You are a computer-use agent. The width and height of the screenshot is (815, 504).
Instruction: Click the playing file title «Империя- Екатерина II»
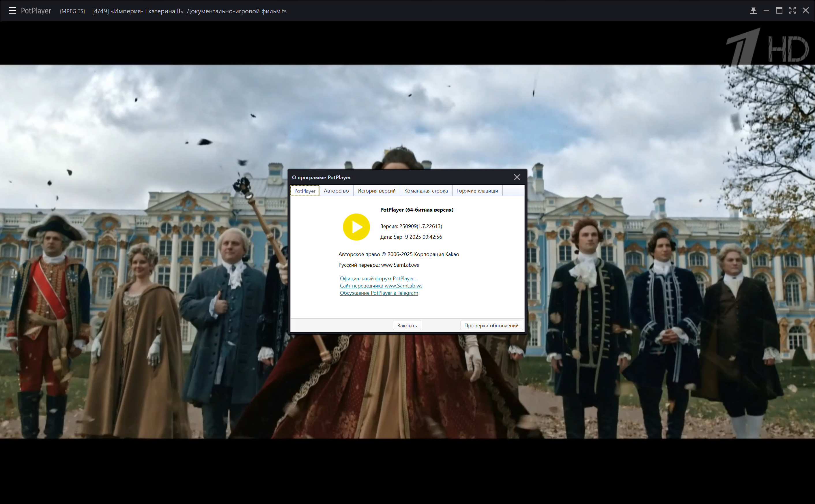pyautogui.click(x=189, y=11)
